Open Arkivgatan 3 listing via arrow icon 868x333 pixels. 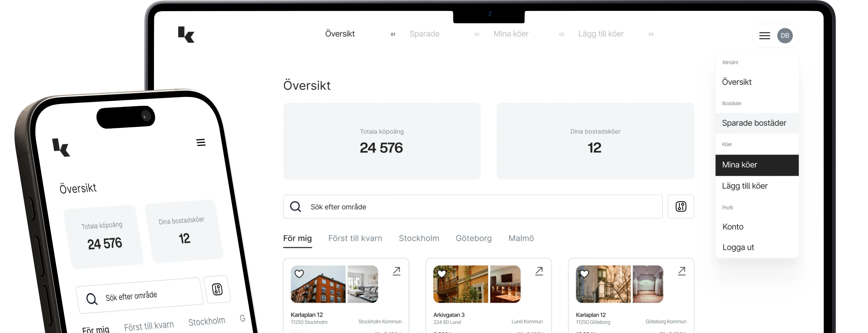539,271
